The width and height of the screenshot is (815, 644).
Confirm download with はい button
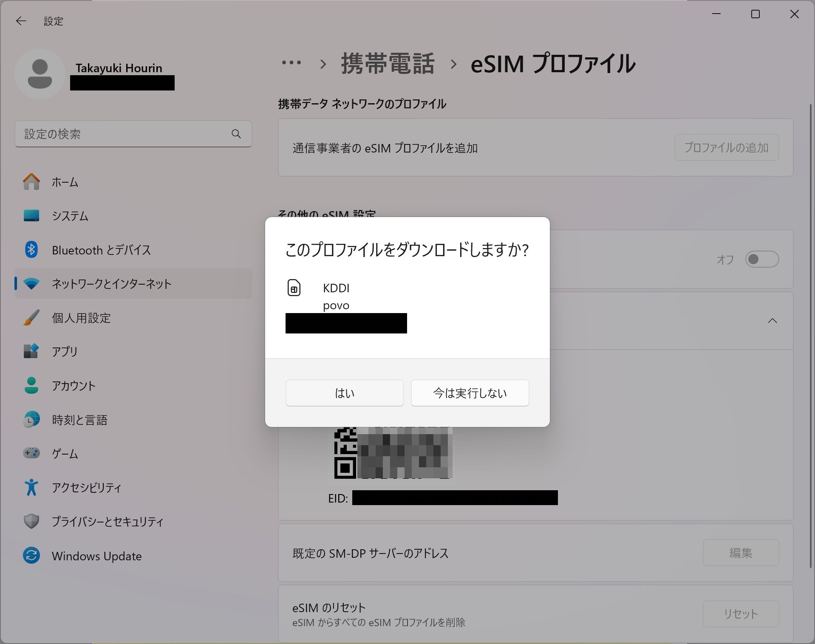click(x=345, y=393)
